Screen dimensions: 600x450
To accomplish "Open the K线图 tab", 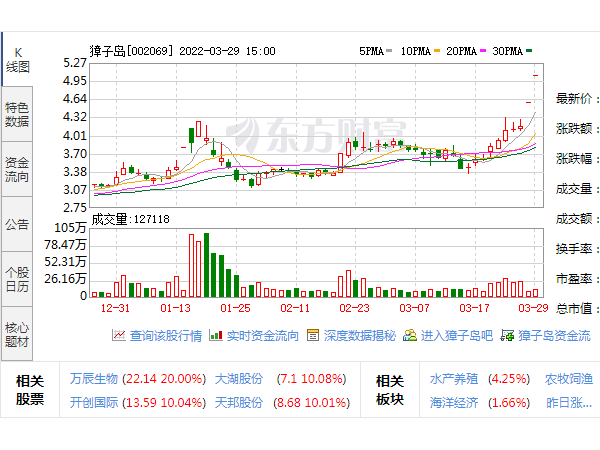I will (17, 59).
